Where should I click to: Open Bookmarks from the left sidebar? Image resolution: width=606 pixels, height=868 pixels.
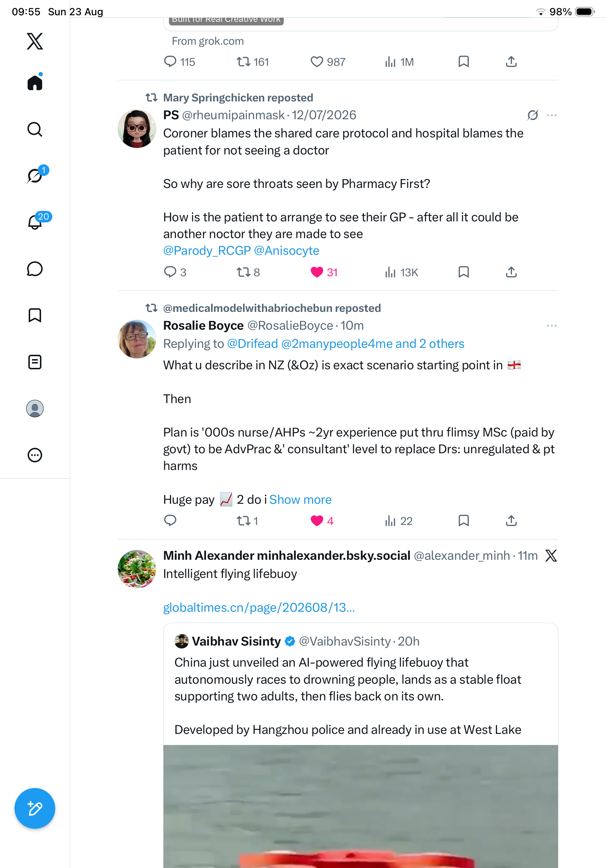35,315
